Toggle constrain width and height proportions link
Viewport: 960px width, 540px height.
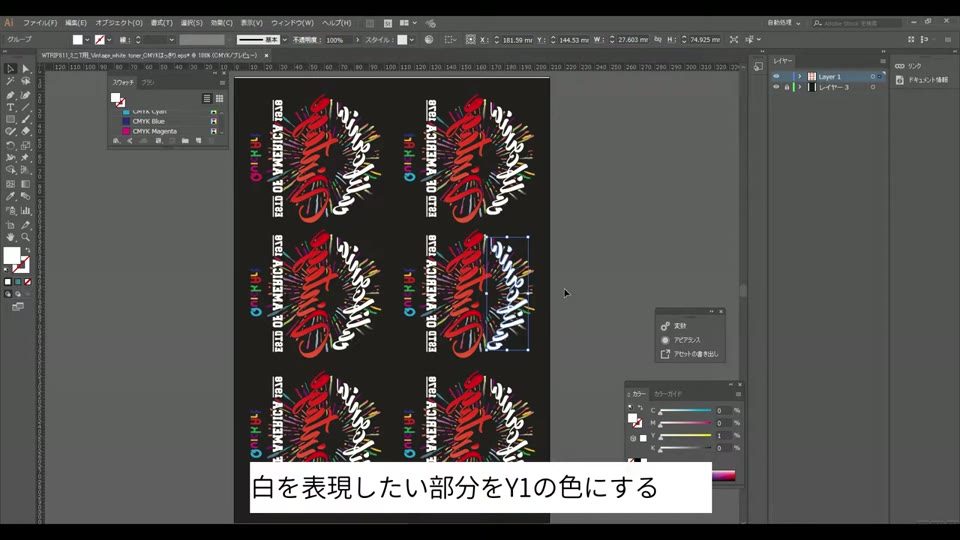pyautogui.click(x=658, y=39)
